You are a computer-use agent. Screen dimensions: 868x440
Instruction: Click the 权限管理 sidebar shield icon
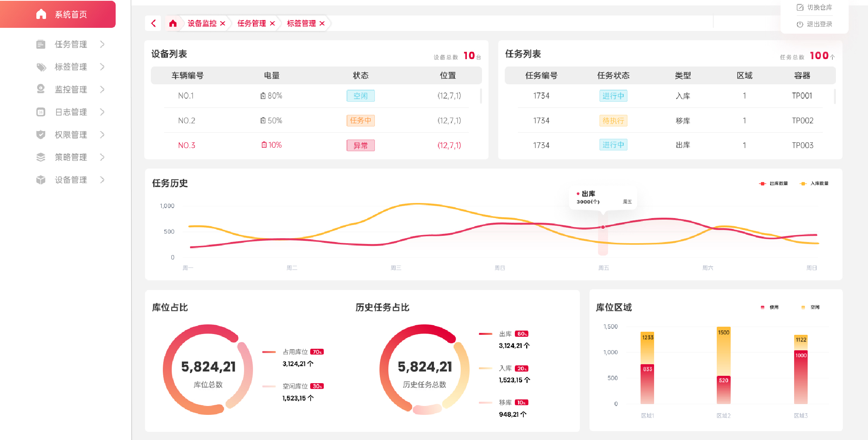[x=41, y=135]
